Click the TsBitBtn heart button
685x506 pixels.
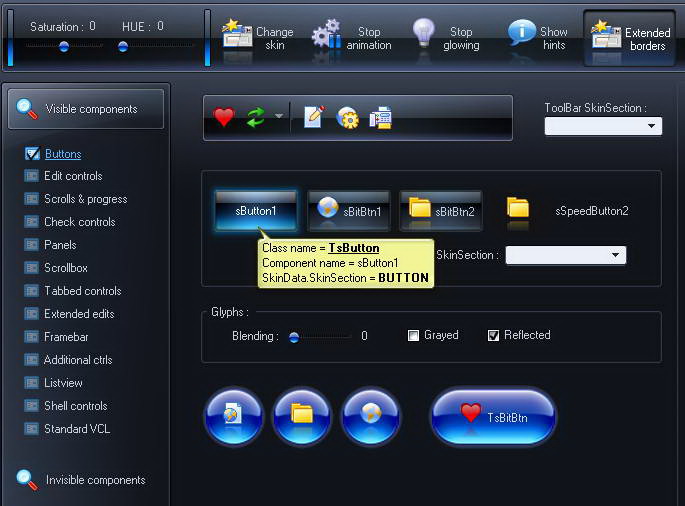pos(493,417)
